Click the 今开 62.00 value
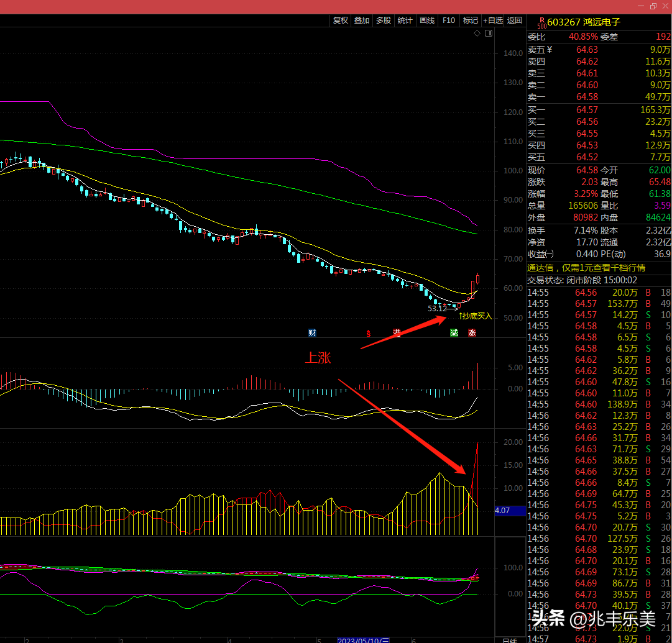 (x=660, y=170)
